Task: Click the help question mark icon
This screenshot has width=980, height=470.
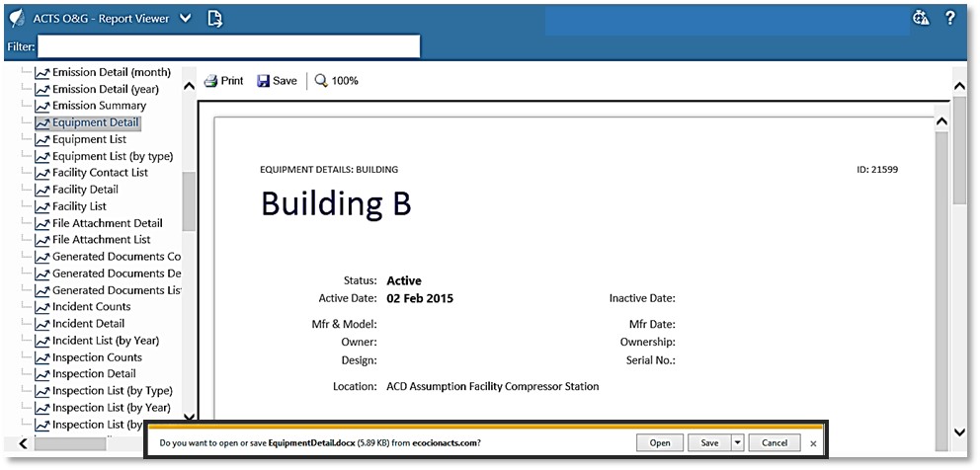Action: coord(950,18)
